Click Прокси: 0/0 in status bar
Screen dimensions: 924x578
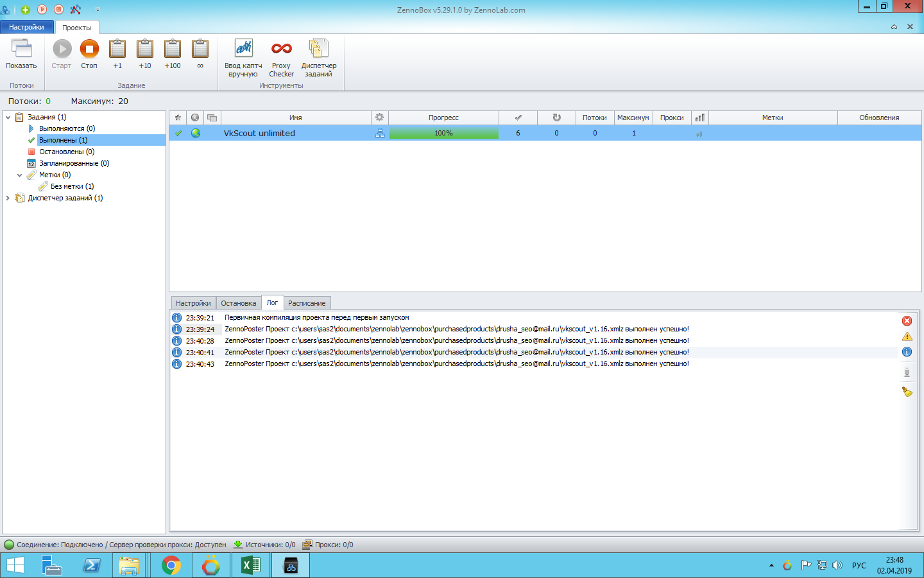[328, 545]
